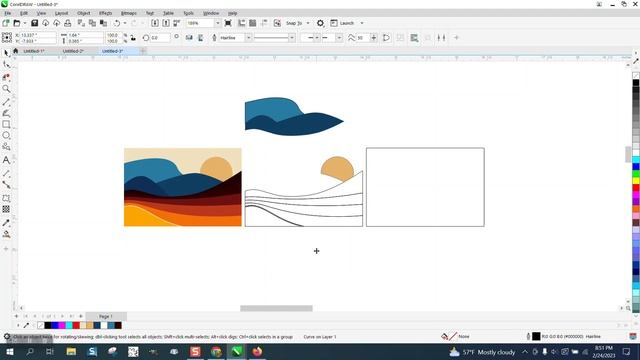Toggle the mirror vertically button
The image size is (640, 360).
pyautogui.click(x=200, y=38)
